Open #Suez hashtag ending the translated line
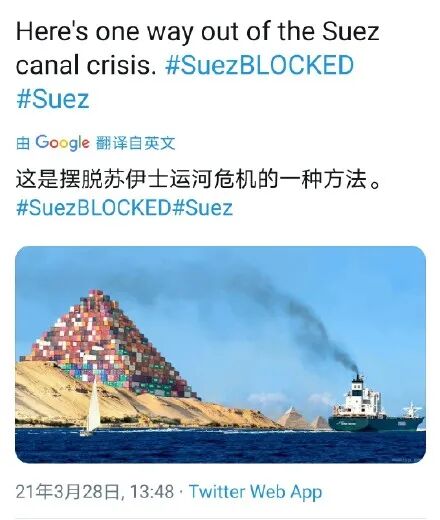This screenshot has height=520, width=440. [x=203, y=207]
